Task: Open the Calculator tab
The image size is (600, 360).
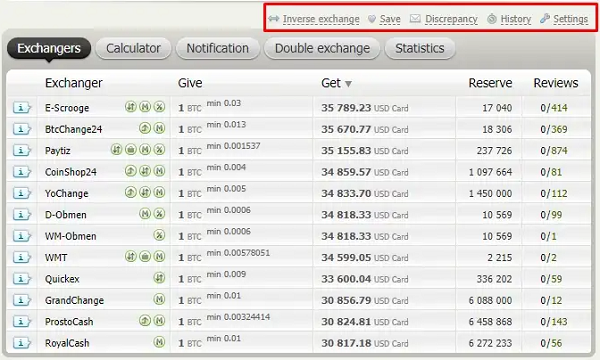Action: (x=133, y=49)
